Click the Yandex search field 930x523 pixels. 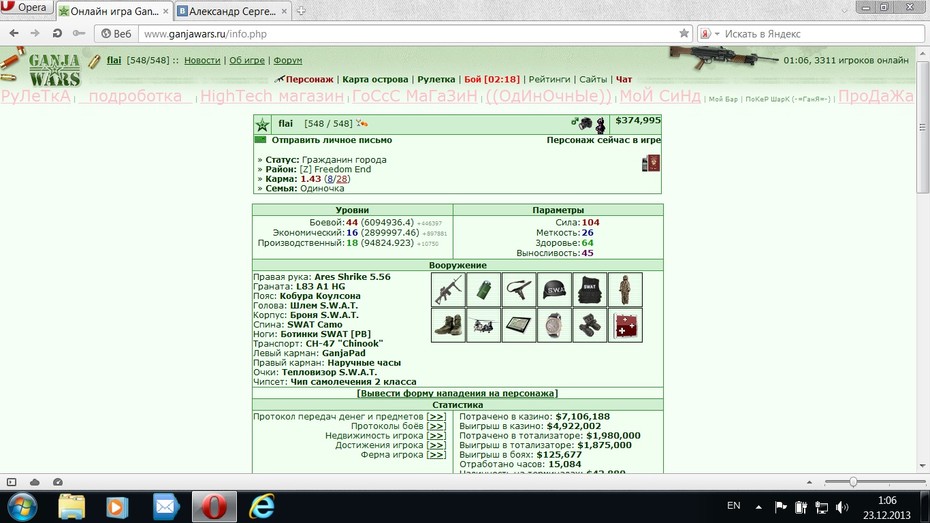821,34
